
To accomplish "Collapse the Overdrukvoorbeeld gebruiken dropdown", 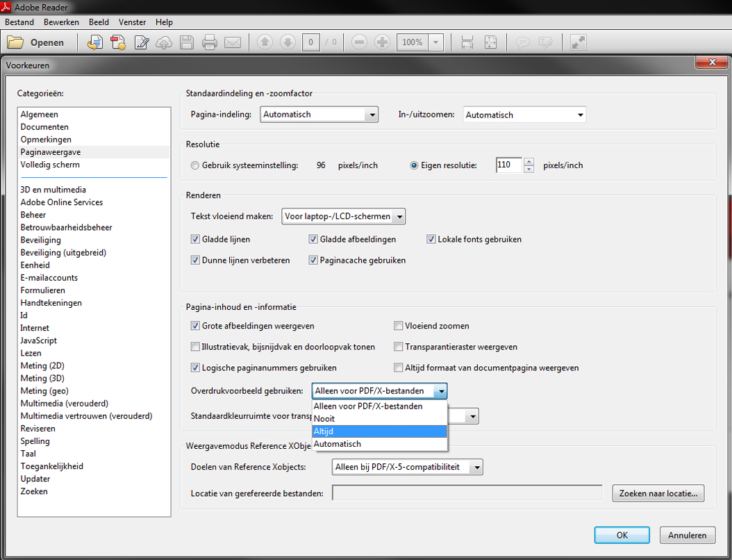I will click(441, 391).
